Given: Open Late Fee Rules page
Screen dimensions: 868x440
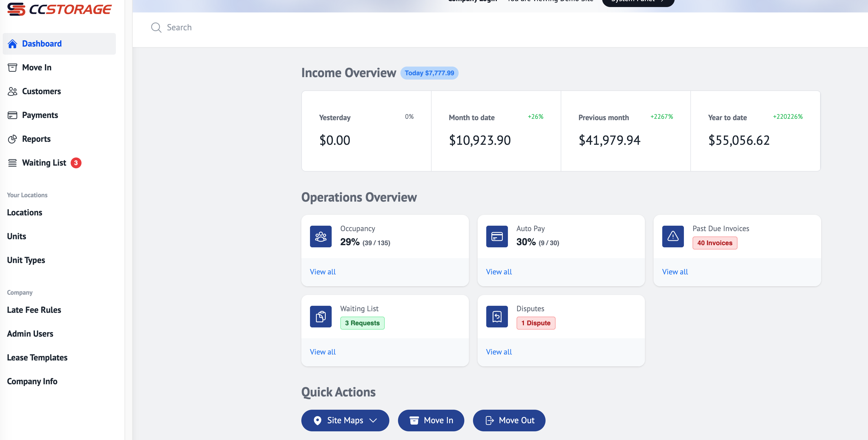Looking at the screenshot, I should point(34,310).
